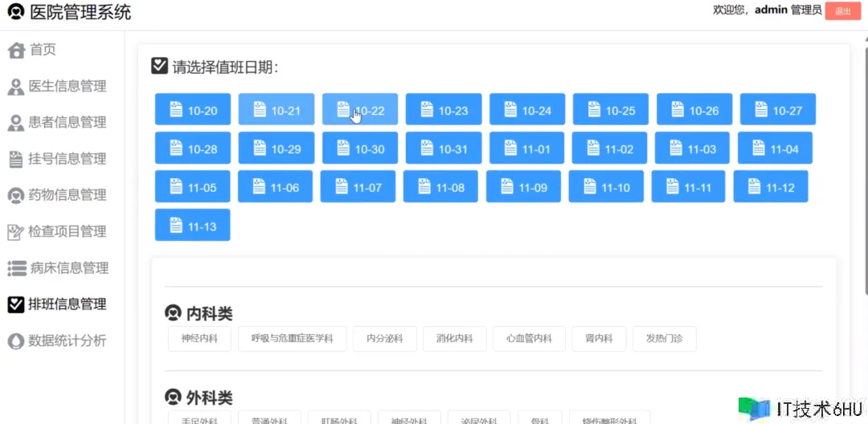868x424 pixels.
Task: Click the hospital logo icon in header
Action: 16,13
